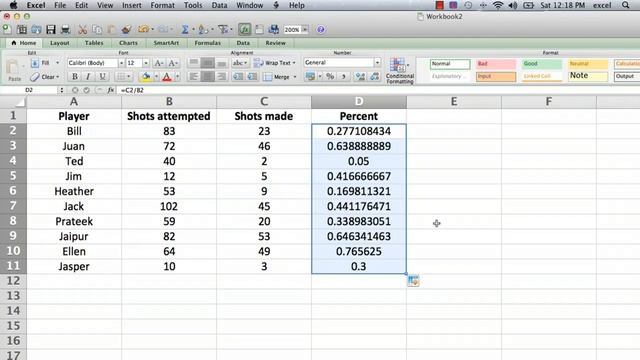Open the Insert menu
The image size is (640, 360).
pos(131,5)
